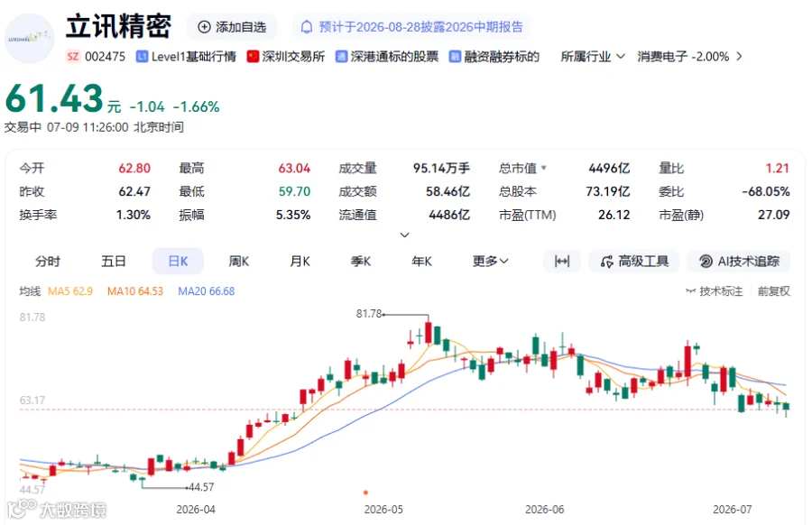
Task: Click the 流通值 4486亿 value
Action: [449, 215]
